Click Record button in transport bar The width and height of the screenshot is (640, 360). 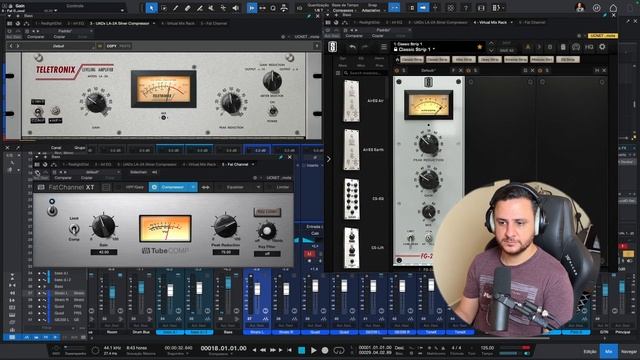point(325,350)
